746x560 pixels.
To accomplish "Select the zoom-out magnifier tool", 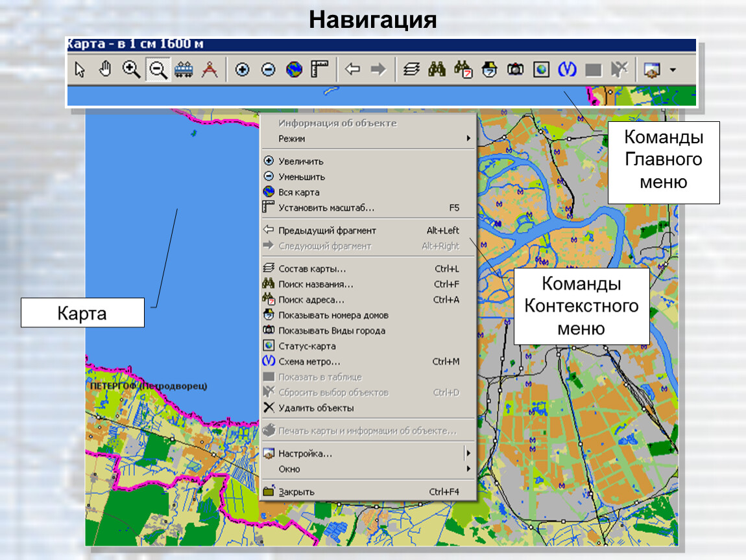I will tap(158, 69).
